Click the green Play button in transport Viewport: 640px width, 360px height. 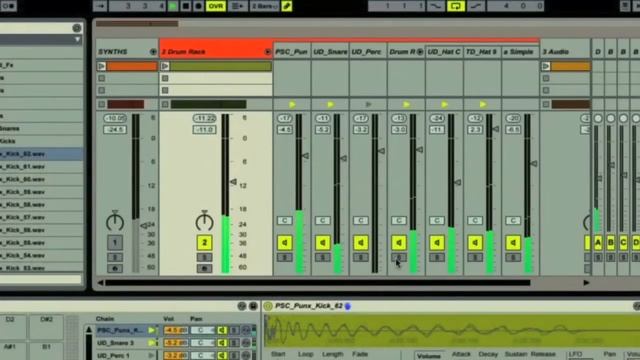pos(173,6)
